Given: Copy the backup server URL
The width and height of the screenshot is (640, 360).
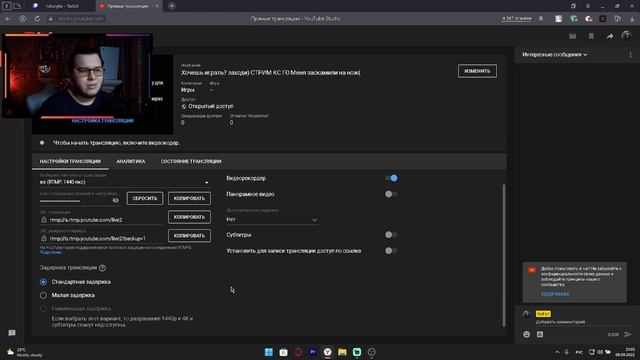Looking at the screenshot, I should [189, 236].
